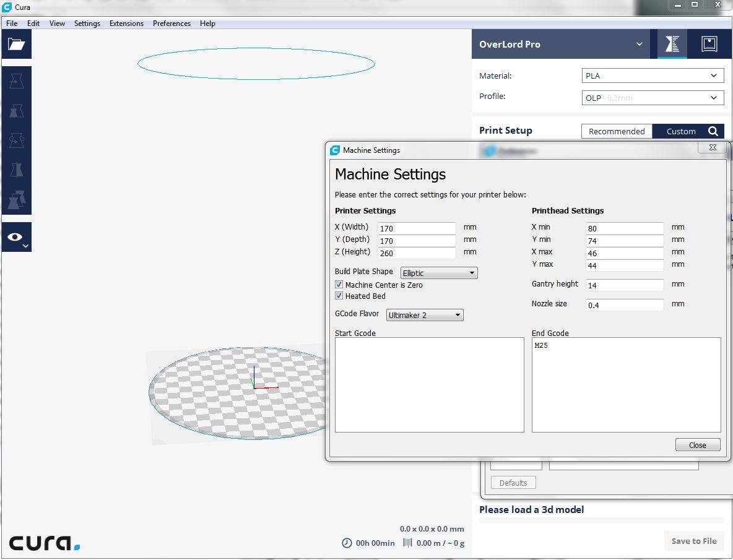Switch to Recommended print setup
This screenshot has height=560, width=733.
[617, 131]
